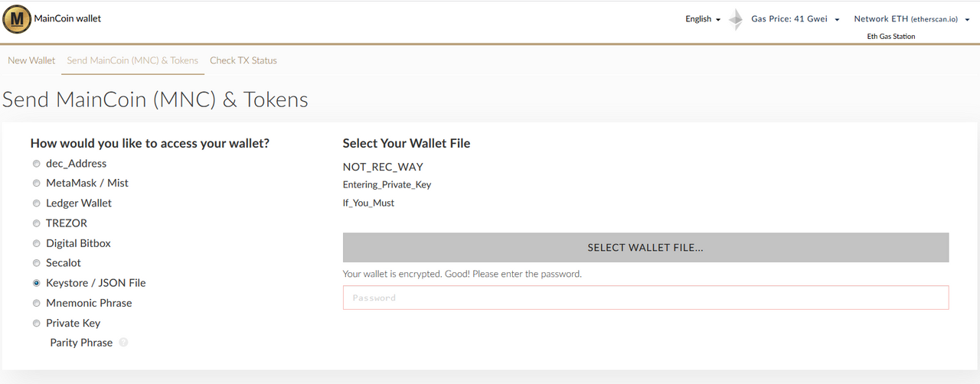Choose Mnemonic Phrase as access method
980x384 pixels.
tap(37, 304)
